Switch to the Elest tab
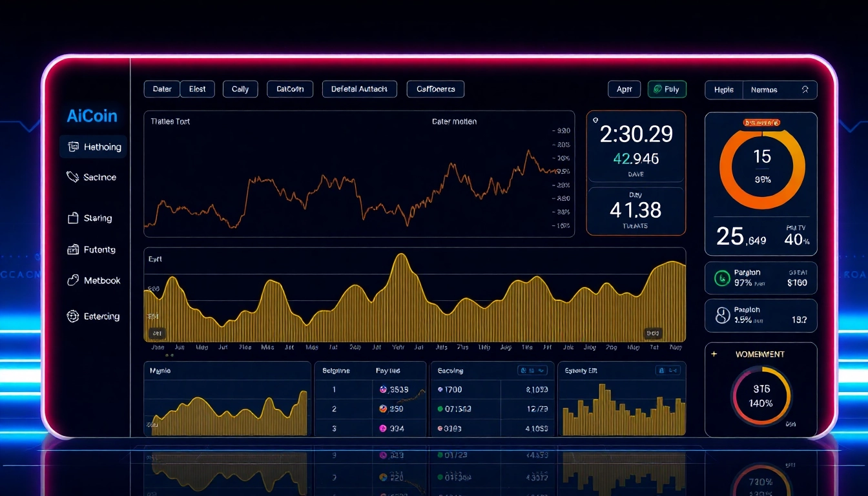 [x=197, y=89]
